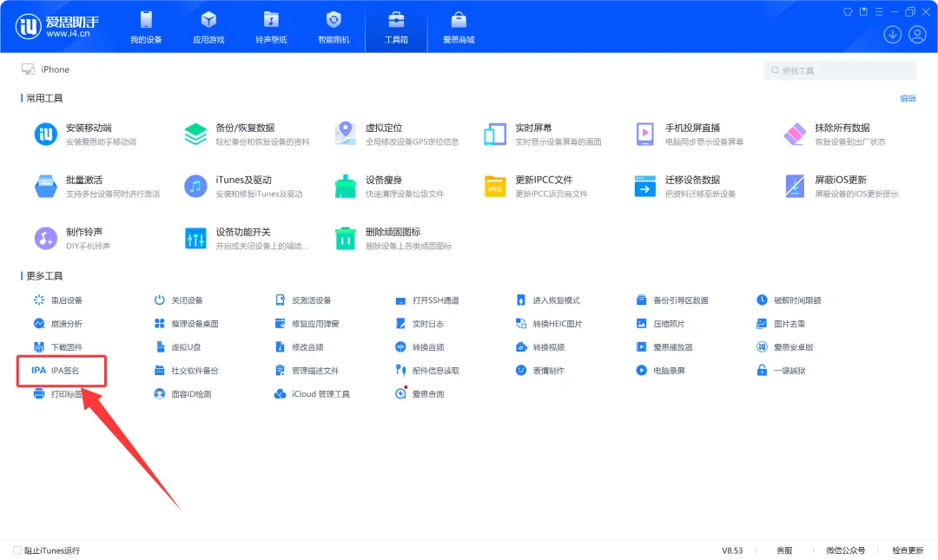This screenshot has width=938, height=560.
Task: Open 实时屏幕 tool
Action: [x=542, y=134]
